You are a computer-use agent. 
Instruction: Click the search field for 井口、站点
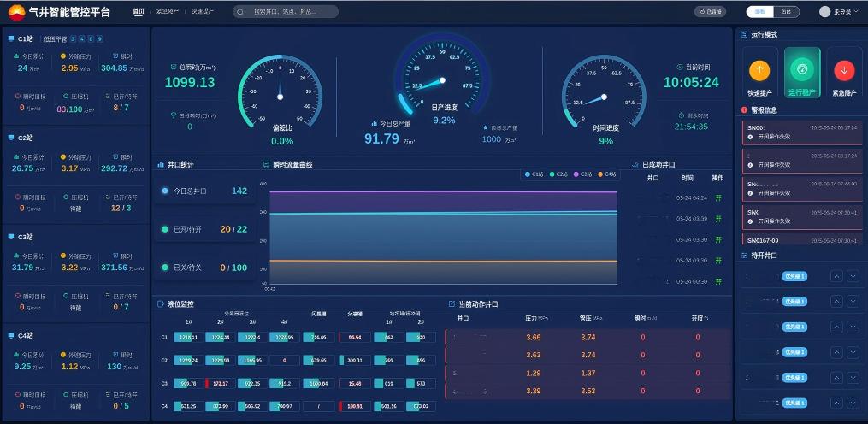coord(286,12)
